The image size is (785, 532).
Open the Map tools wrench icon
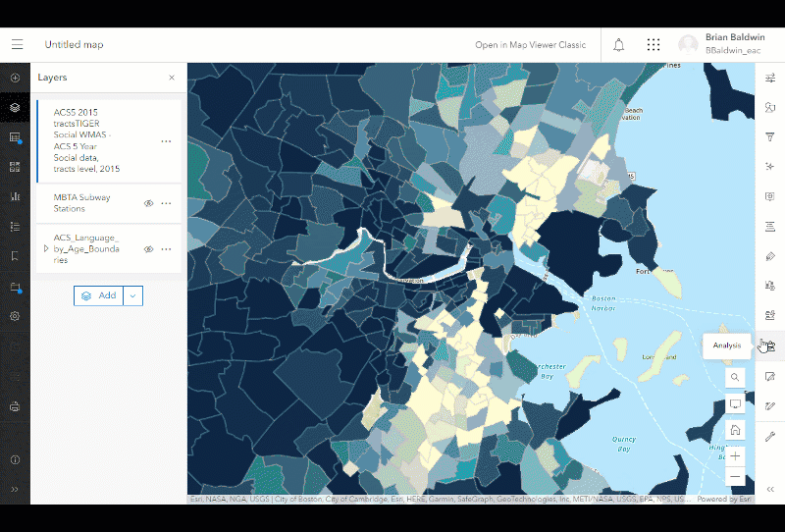pyautogui.click(x=770, y=437)
